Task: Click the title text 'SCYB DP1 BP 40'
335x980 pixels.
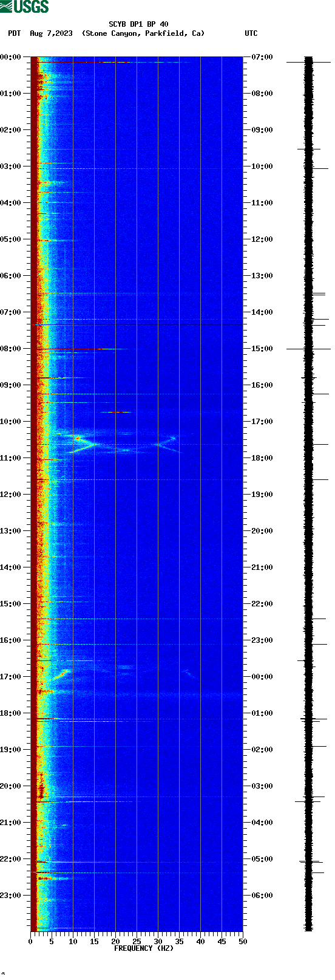Action: (138, 24)
